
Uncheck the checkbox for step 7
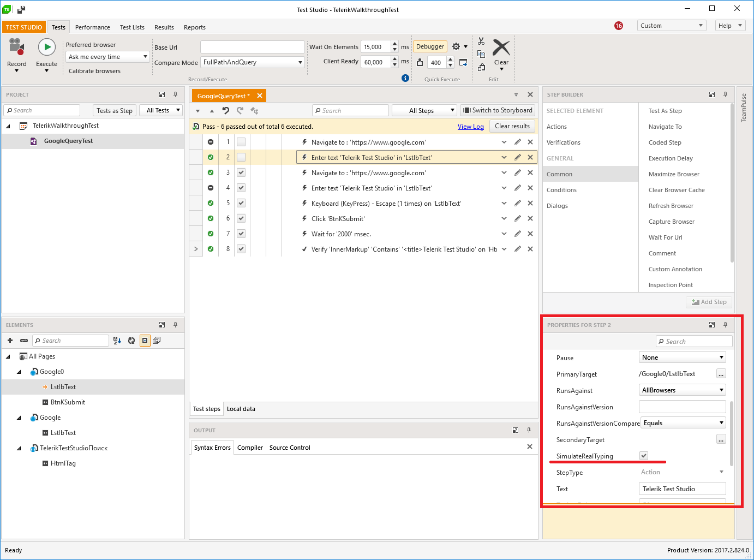point(241,234)
